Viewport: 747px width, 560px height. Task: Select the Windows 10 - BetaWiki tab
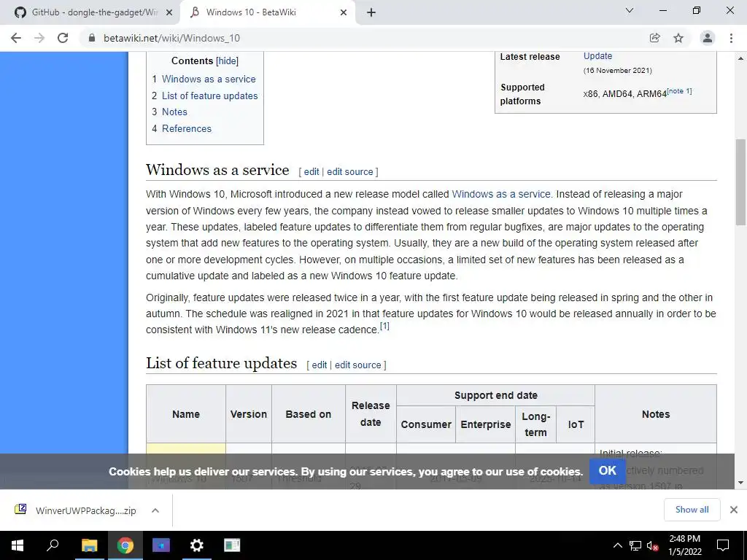(267, 12)
